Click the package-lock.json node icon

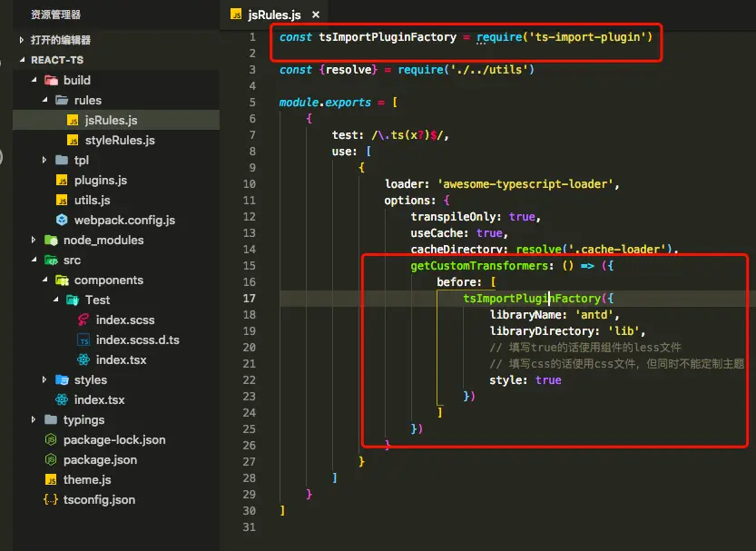coord(51,439)
